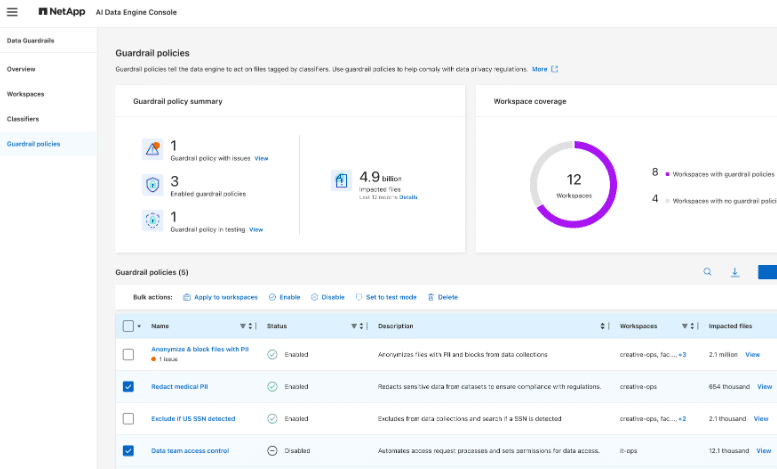Open the hamburger navigation menu
Viewport: 777px width, 469px height.
coord(12,12)
